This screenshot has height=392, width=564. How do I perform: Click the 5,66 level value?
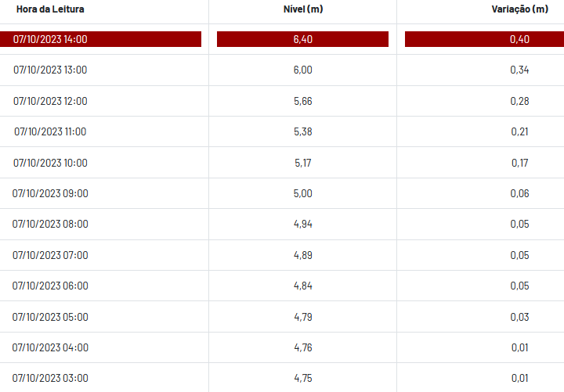tap(303, 101)
